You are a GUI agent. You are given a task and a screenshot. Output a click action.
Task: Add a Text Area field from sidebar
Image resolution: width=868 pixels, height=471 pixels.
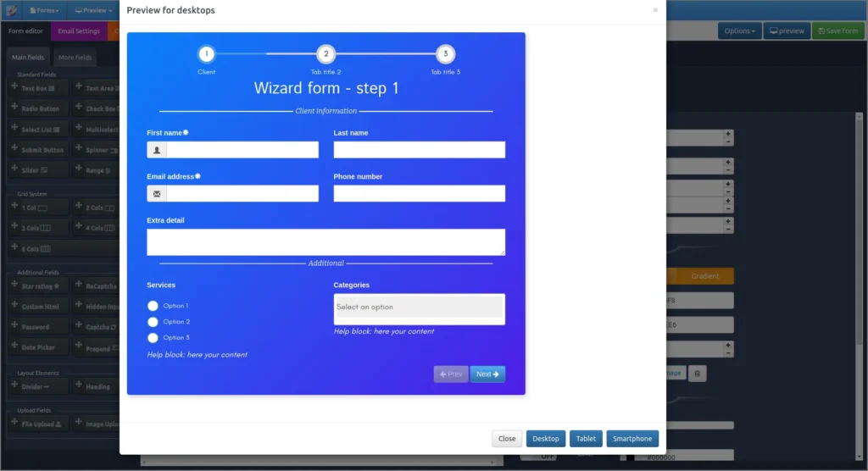point(97,87)
